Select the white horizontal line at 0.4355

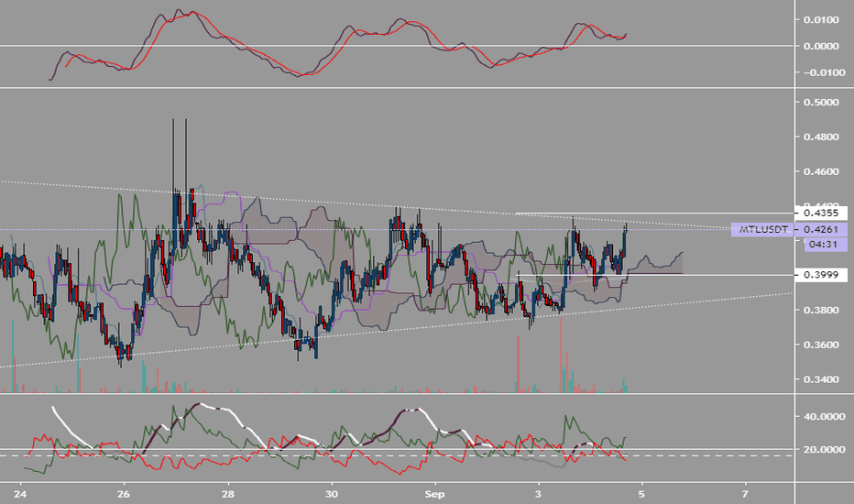pyautogui.click(x=653, y=213)
